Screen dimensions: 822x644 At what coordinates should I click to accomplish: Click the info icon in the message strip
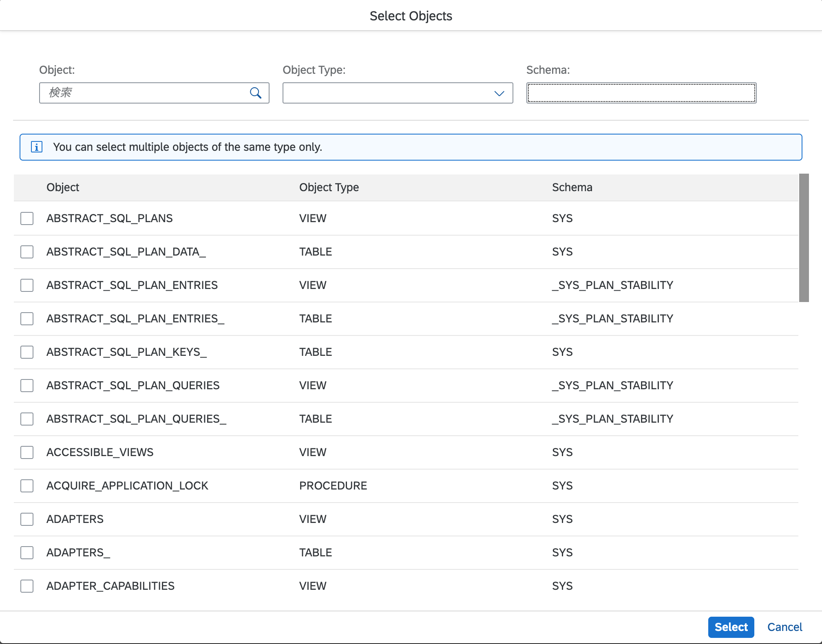point(37,147)
